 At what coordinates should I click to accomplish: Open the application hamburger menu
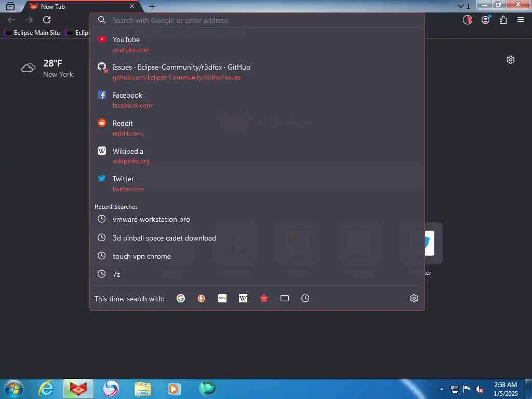(521, 20)
